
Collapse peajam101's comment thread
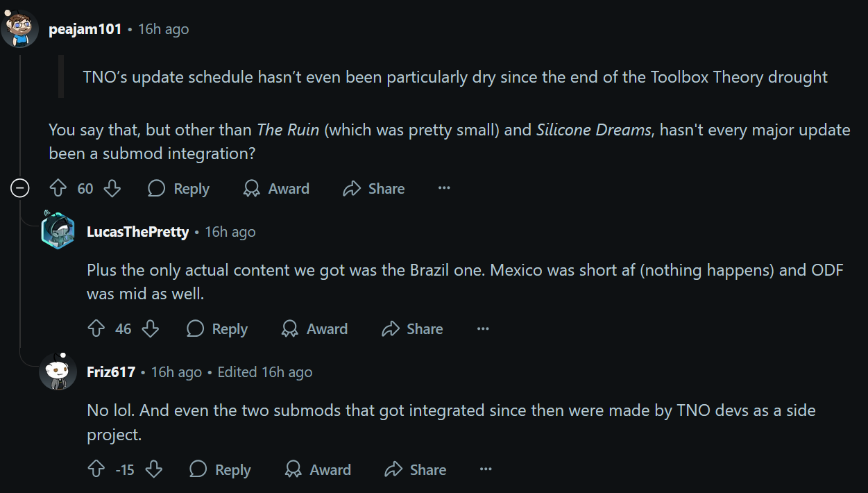(x=20, y=188)
